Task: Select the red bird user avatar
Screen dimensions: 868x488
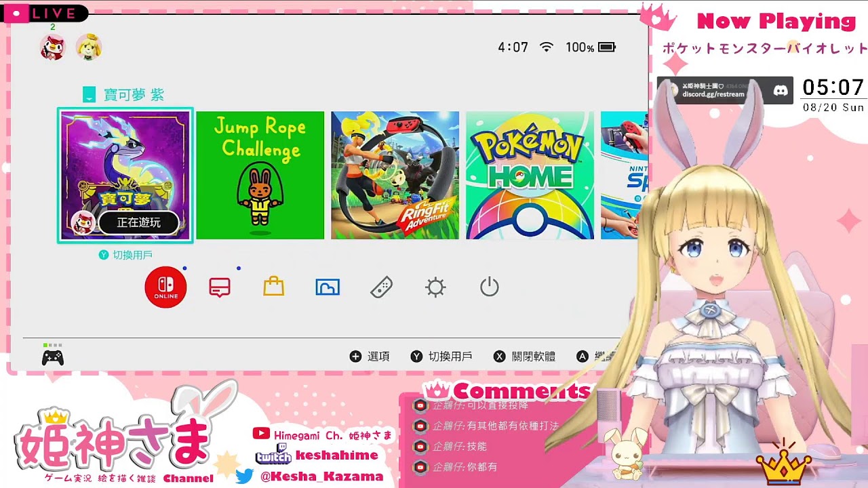Action: (53, 47)
